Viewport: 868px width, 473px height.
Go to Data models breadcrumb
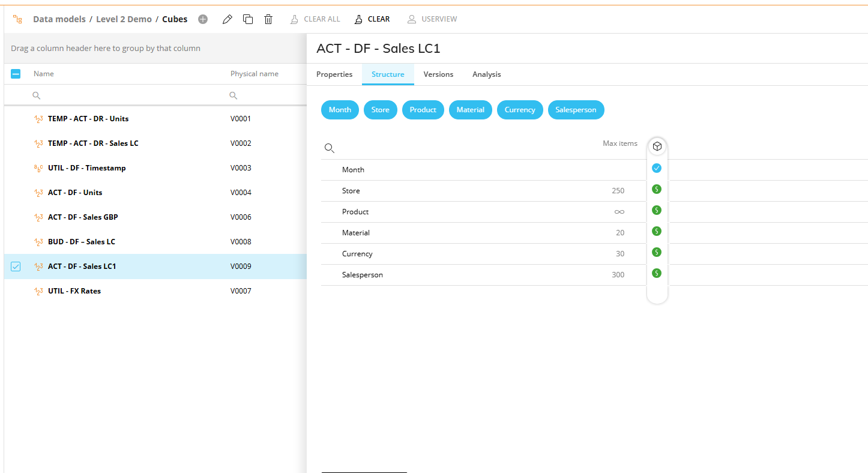pos(59,19)
